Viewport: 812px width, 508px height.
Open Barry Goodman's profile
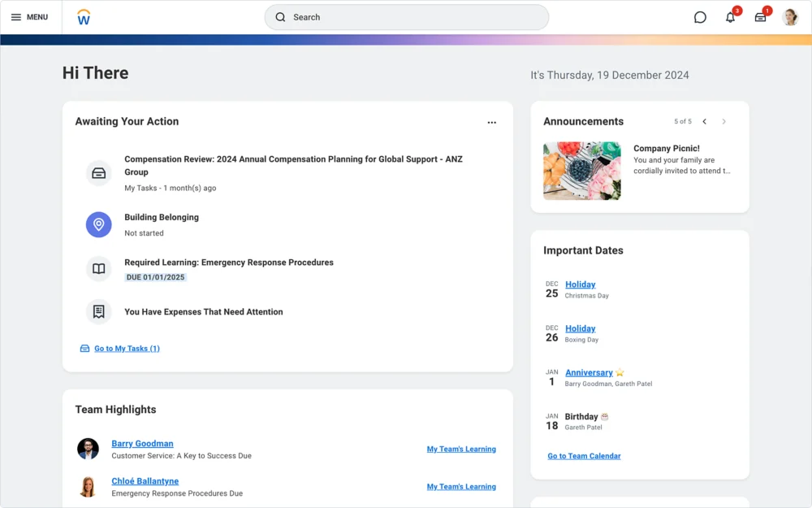pyautogui.click(x=142, y=443)
